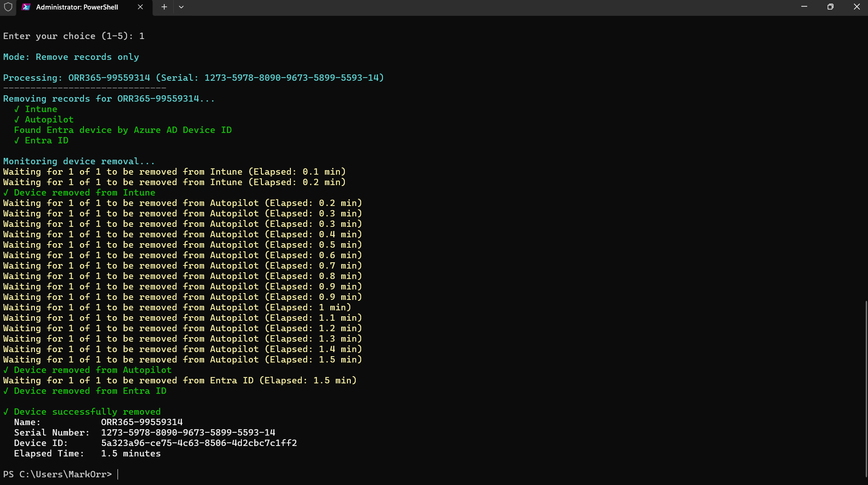Click the administrator shield icon in title bar
868x485 pixels.
tap(8, 7)
